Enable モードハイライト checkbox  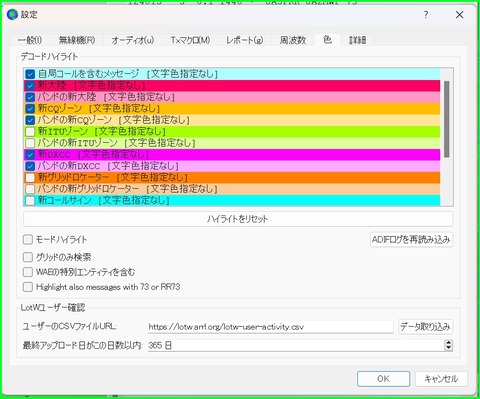click(28, 239)
